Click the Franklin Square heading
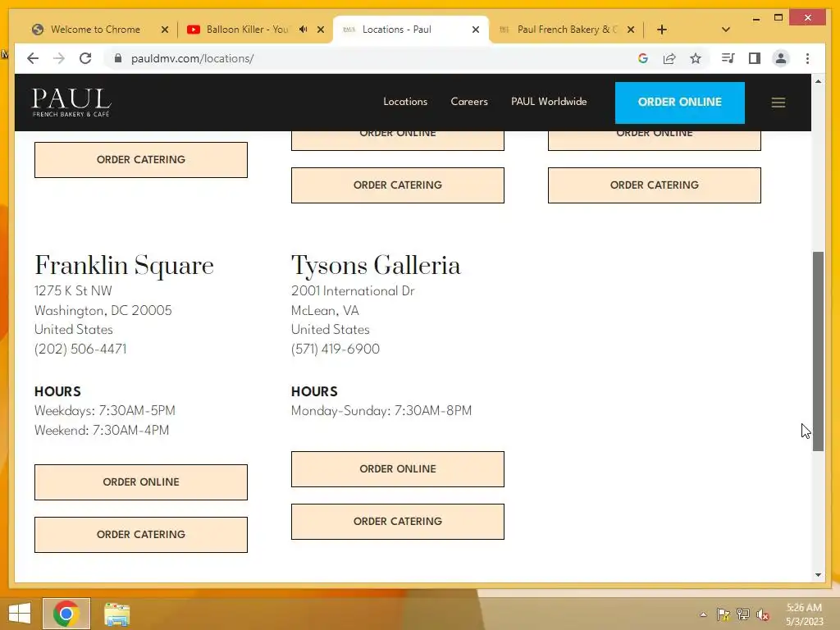This screenshot has width=840, height=630. pyautogui.click(x=125, y=265)
